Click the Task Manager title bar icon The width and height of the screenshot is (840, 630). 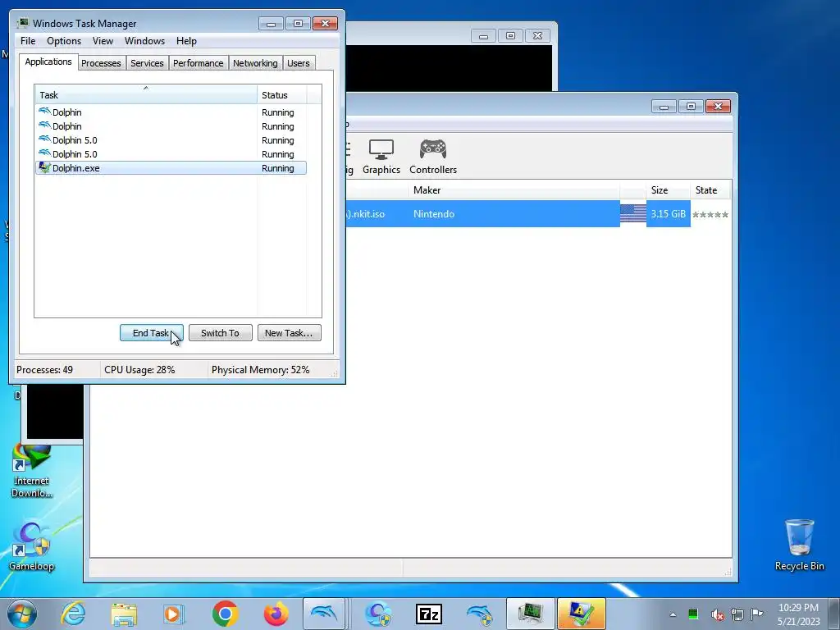pyautogui.click(x=22, y=23)
